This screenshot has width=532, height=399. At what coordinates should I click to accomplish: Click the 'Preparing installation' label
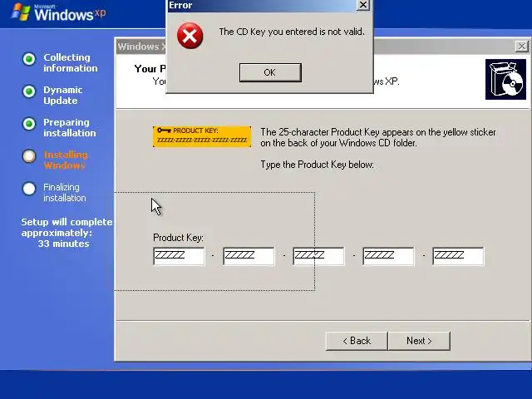pyautogui.click(x=70, y=127)
